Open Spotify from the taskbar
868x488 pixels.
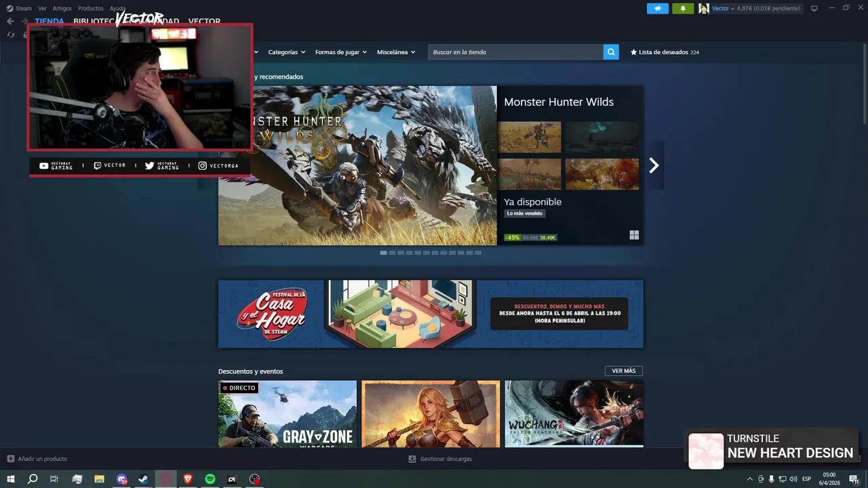click(x=210, y=479)
